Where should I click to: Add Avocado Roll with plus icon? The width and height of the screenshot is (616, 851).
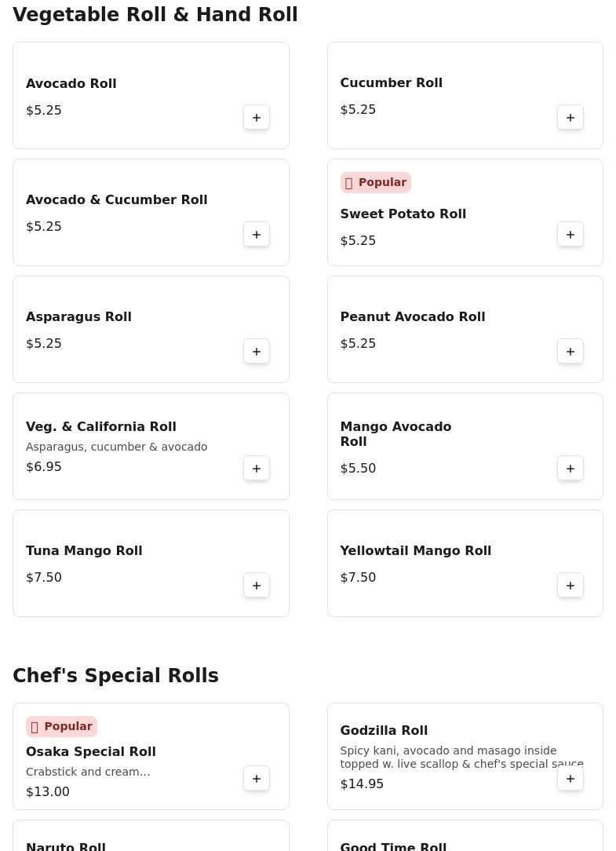(256, 117)
